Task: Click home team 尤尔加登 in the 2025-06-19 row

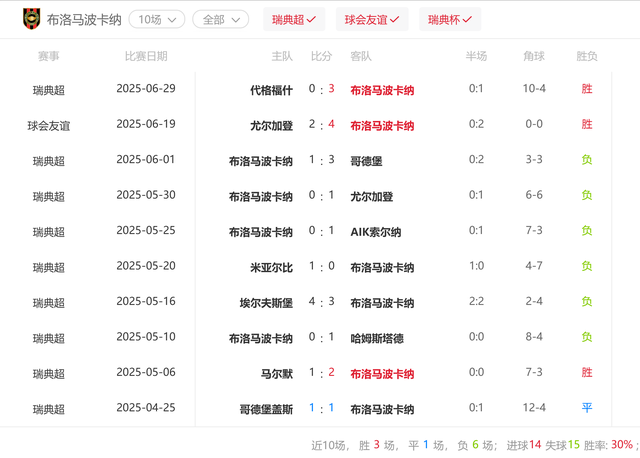Action: tap(271, 125)
